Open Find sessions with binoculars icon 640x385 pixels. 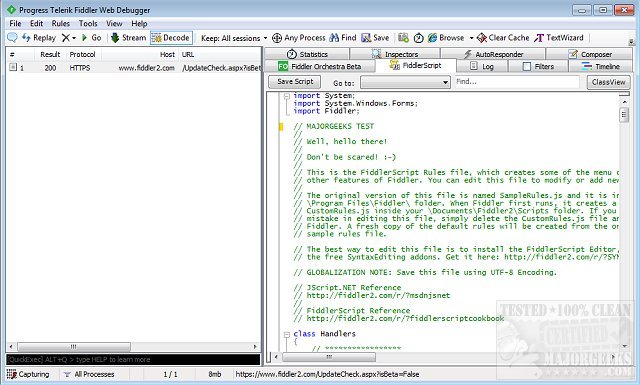point(342,38)
